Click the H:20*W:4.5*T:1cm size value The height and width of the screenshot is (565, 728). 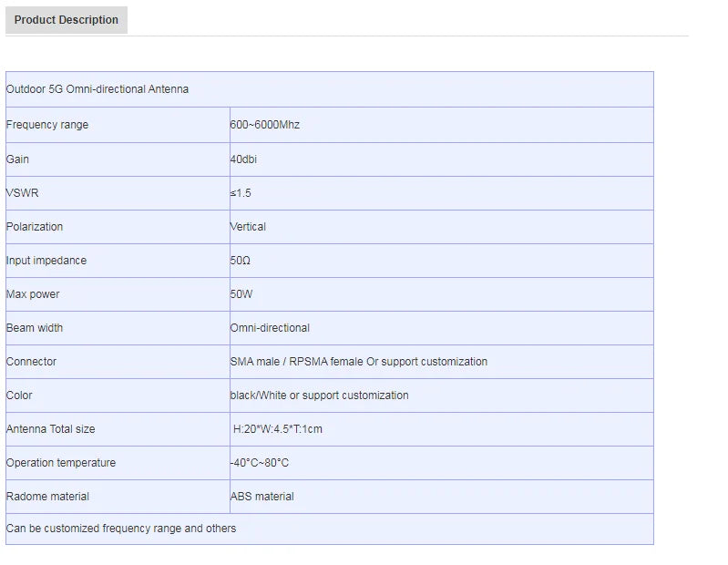278,429
